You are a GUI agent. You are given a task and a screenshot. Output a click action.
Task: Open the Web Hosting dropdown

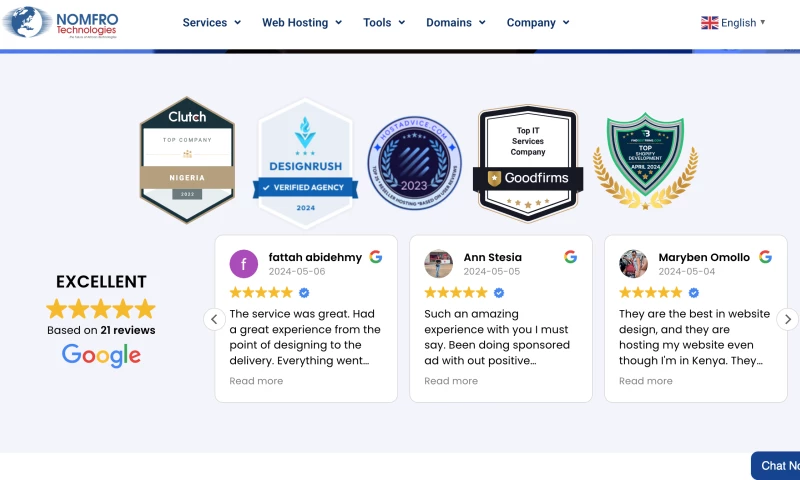click(x=301, y=22)
